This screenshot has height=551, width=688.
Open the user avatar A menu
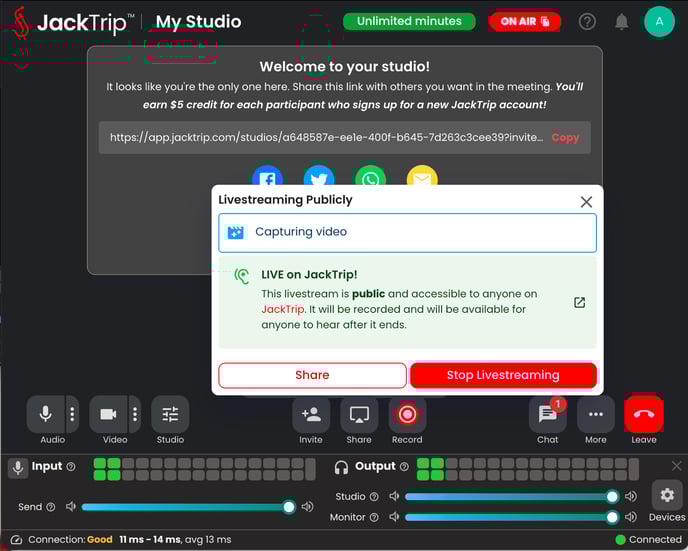click(659, 21)
